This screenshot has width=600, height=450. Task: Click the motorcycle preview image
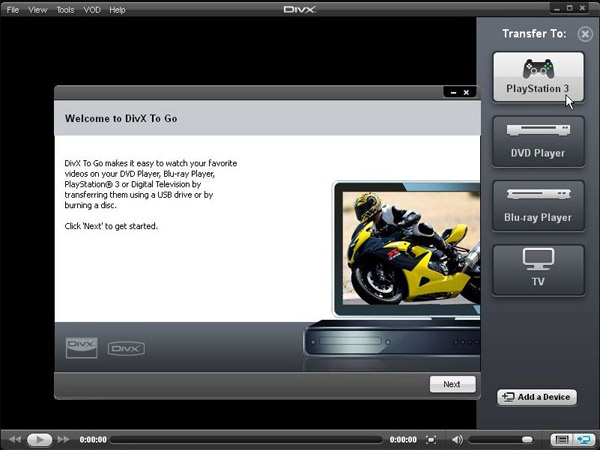tap(411, 248)
